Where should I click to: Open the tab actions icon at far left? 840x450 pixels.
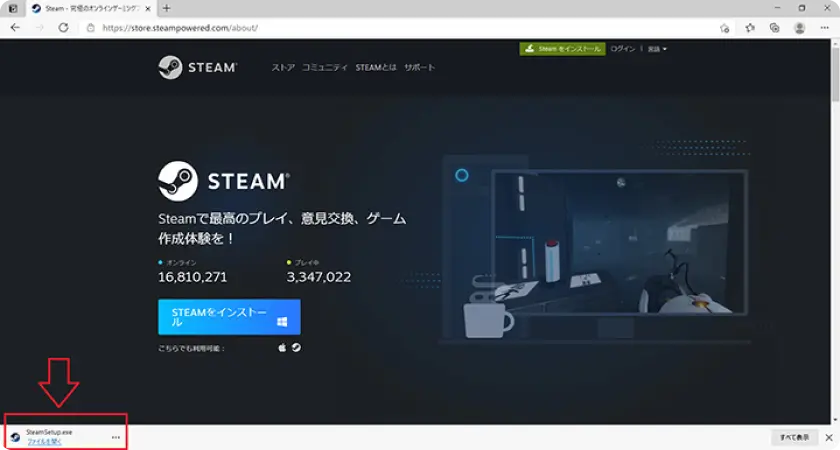click(13, 9)
